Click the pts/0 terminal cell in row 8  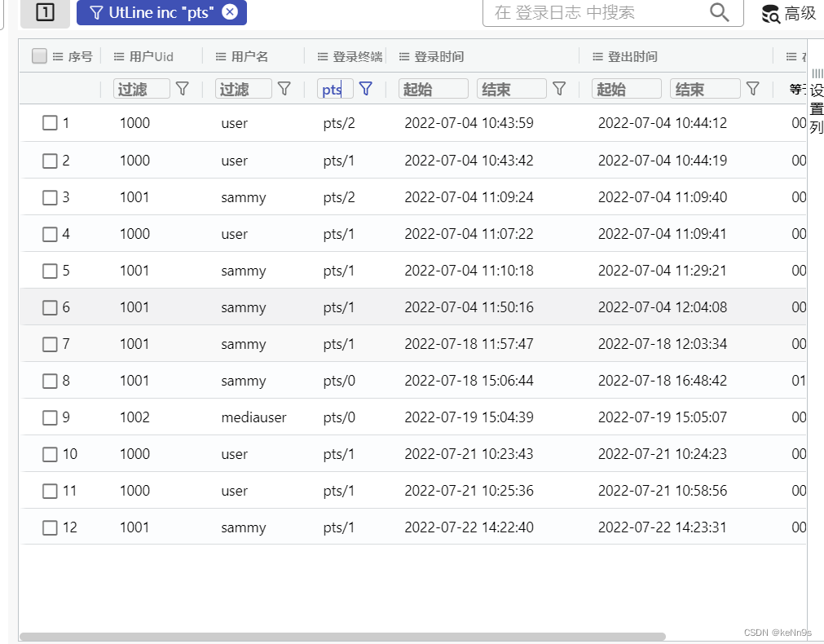coord(339,381)
